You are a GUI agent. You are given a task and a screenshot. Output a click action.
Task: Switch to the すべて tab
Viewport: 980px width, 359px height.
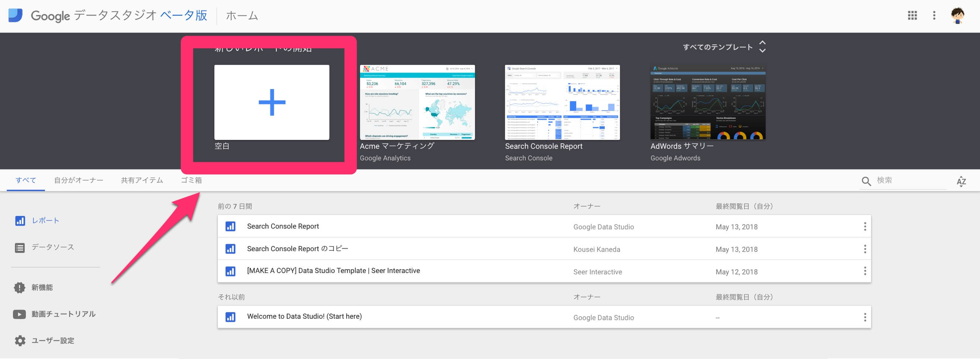(26, 180)
